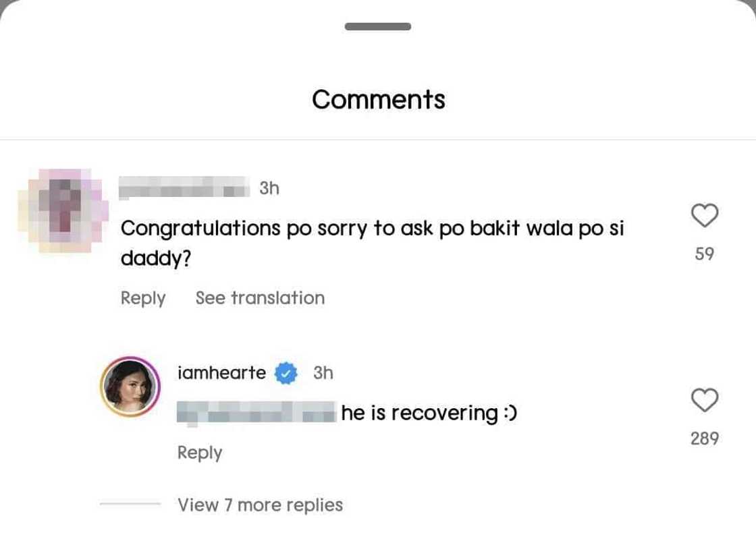Viewport: 756px width, 541px height.
Task: Grab the sheet handle above Comments
Action: pyautogui.click(x=377, y=26)
